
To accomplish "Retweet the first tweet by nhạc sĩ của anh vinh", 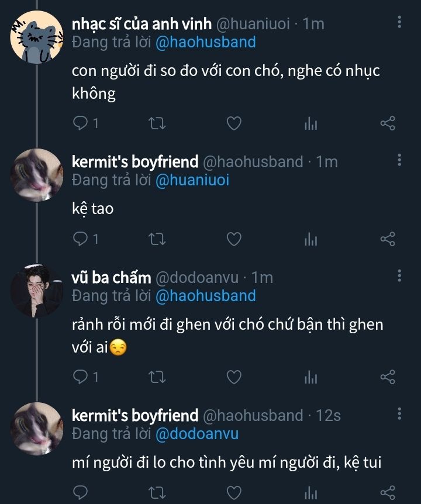I will coord(158,123).
